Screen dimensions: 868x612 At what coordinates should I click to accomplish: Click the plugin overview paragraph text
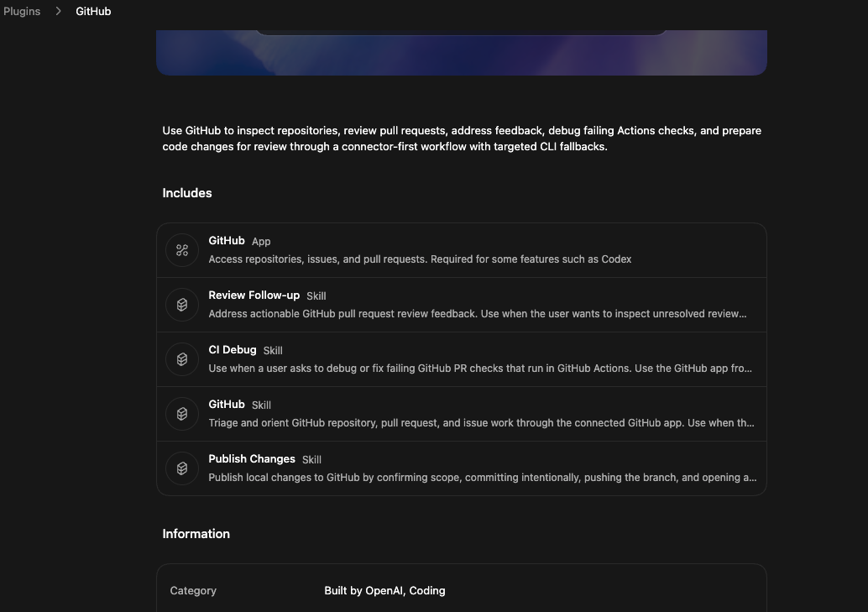click(462, 139)
